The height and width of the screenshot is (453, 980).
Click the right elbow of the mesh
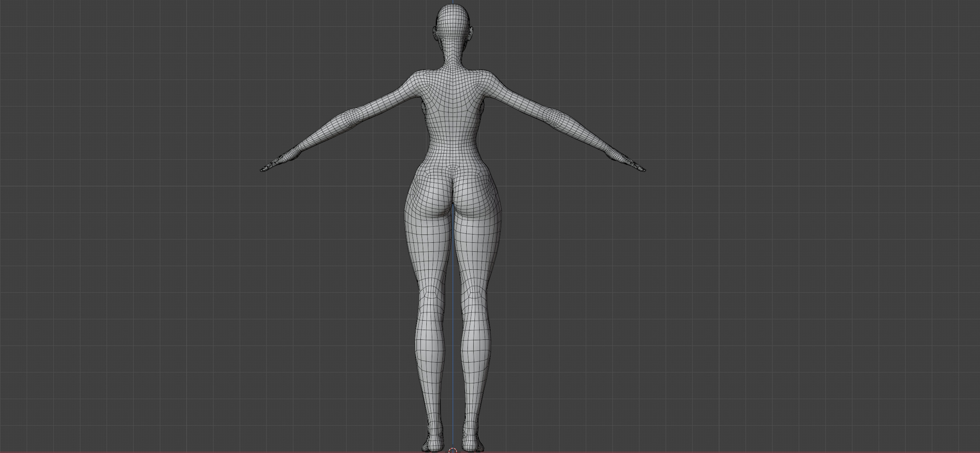(554, 116)
